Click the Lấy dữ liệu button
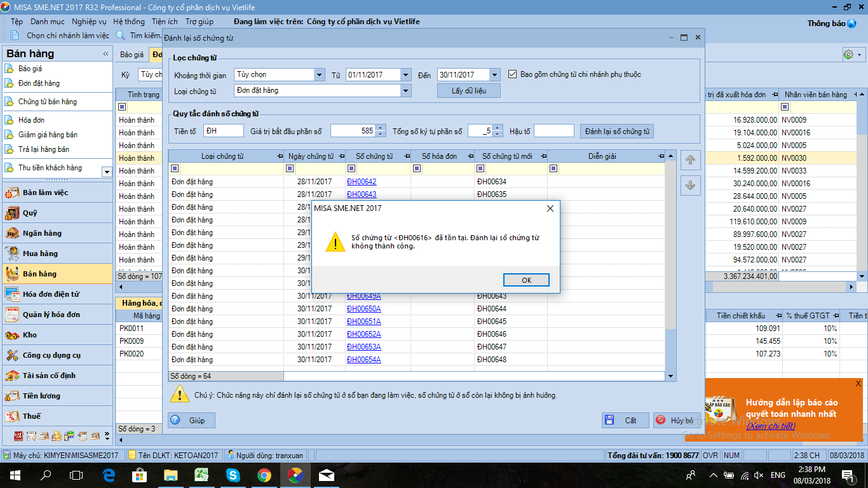Image resolution: width=868 pixels, height=488 pixels. pyautogui.click(x=469, y=91)
